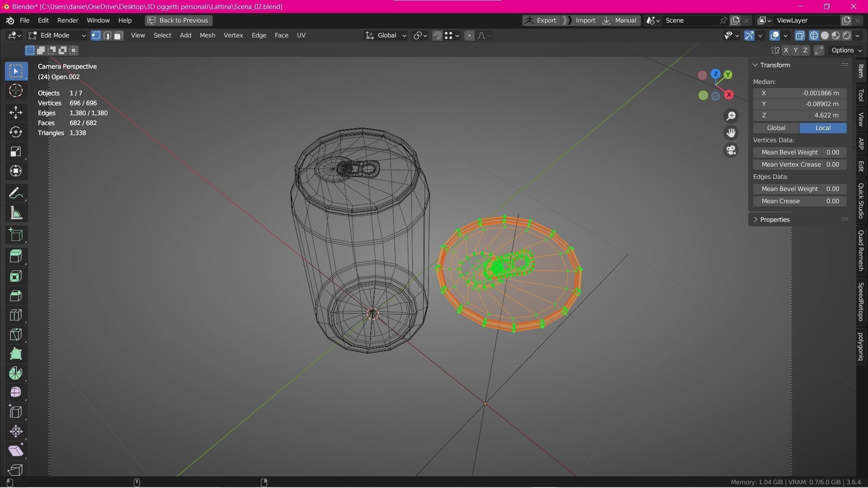
Task: Select the Scale tool
Action: coord(16,151)
